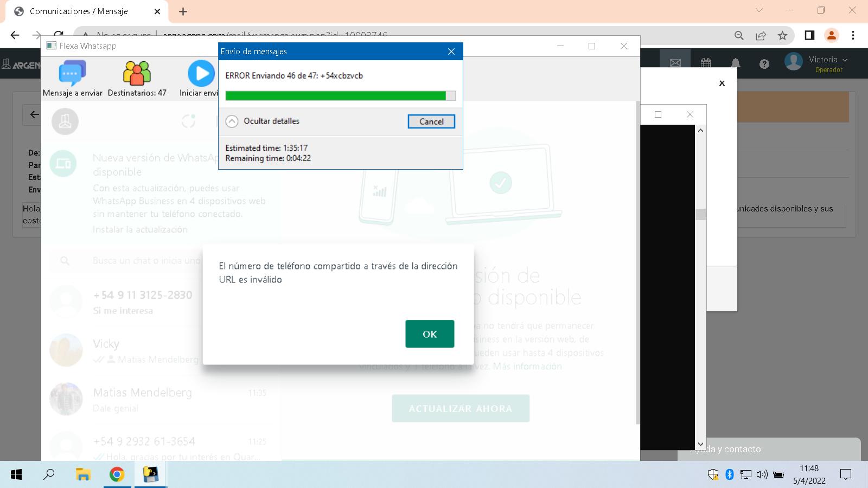
Task: Click the scroll up arrow of black window
Action: [x=700, y=131]
